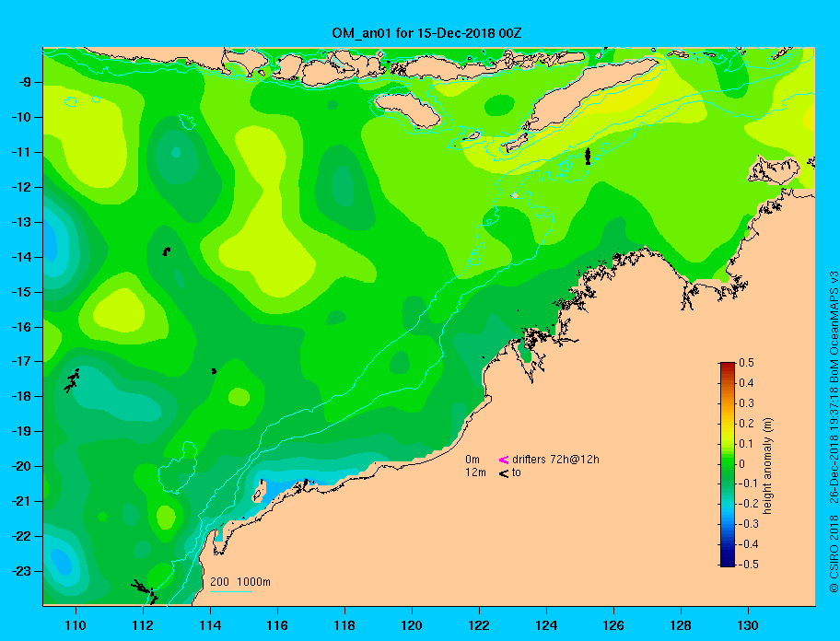Click the longitude label 120
This screenshot has height=641, width=840.
[x=412, y=625]
